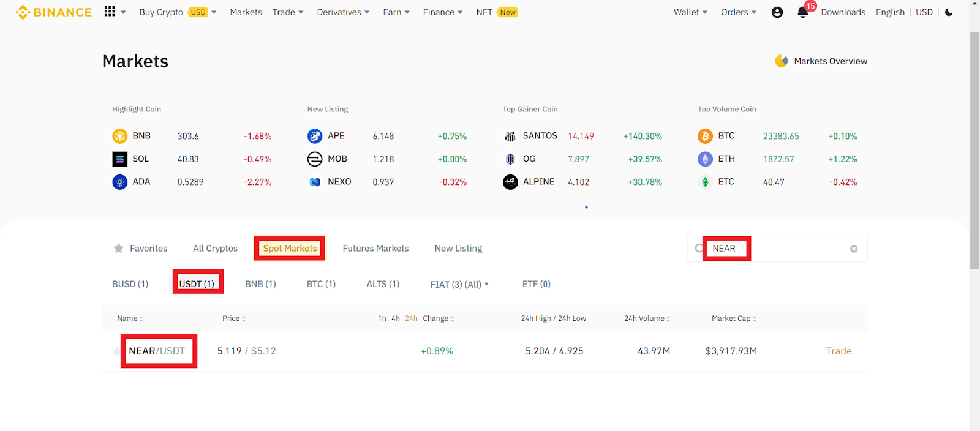Screen dimensions: 980x431
Task: Toggle dark mode moon icon
Action: (x=949, y=12)
